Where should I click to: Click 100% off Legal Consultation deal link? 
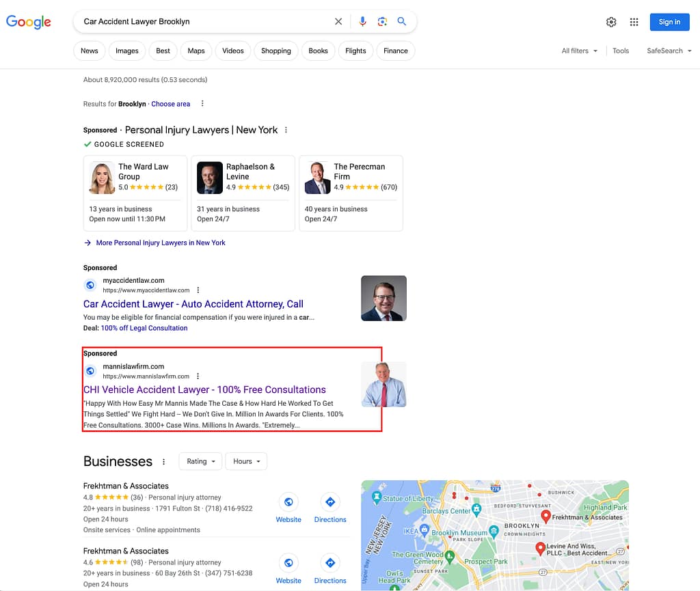[x=144, y=328]
